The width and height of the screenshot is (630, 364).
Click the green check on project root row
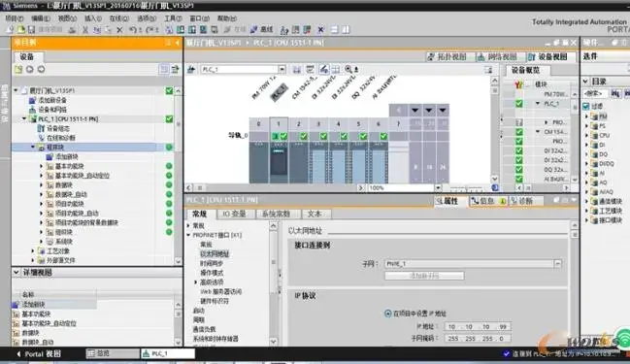pos(169,91)
